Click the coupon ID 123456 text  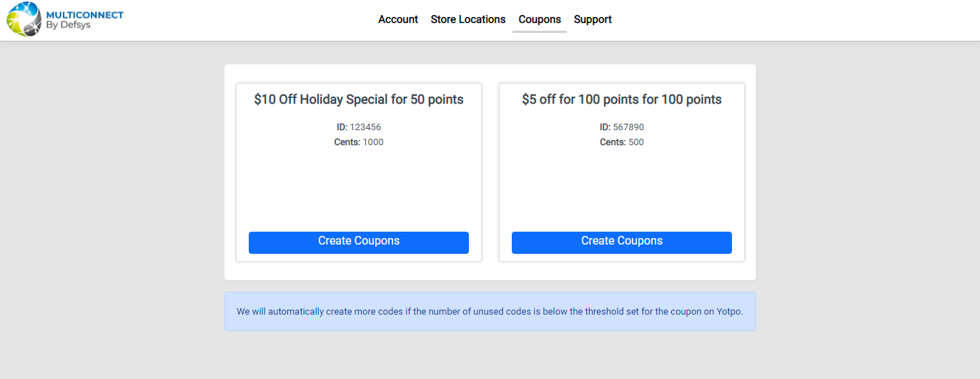(x=365, y=127)
